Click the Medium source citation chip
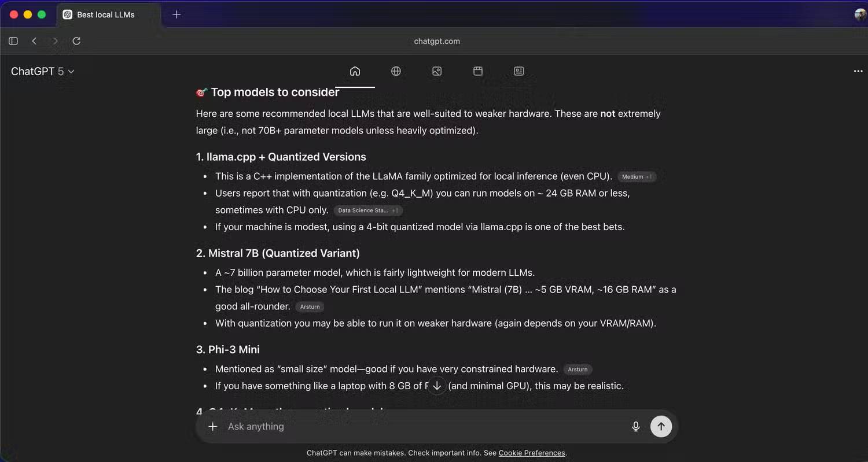 [636, 177]
